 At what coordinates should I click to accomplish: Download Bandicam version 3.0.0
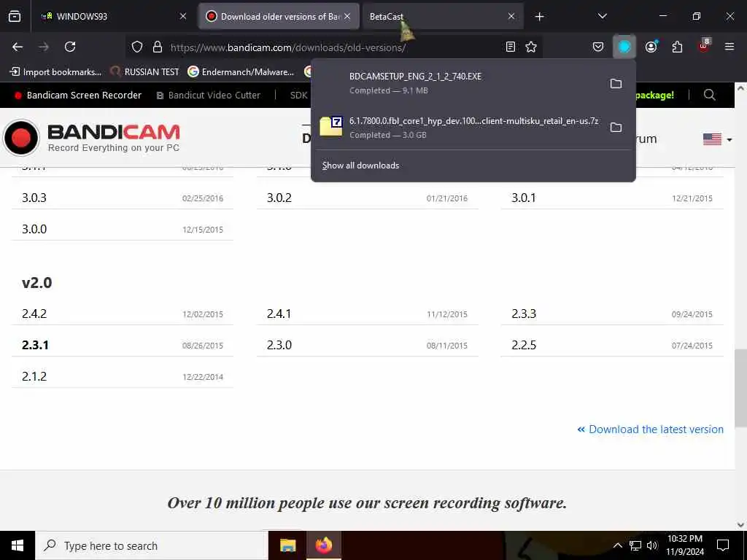(34, 229)
